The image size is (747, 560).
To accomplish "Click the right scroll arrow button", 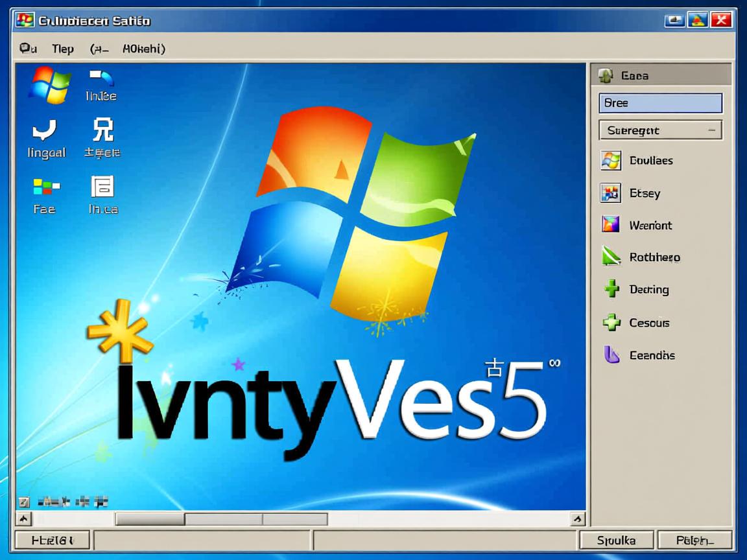I will coord(577,519).
